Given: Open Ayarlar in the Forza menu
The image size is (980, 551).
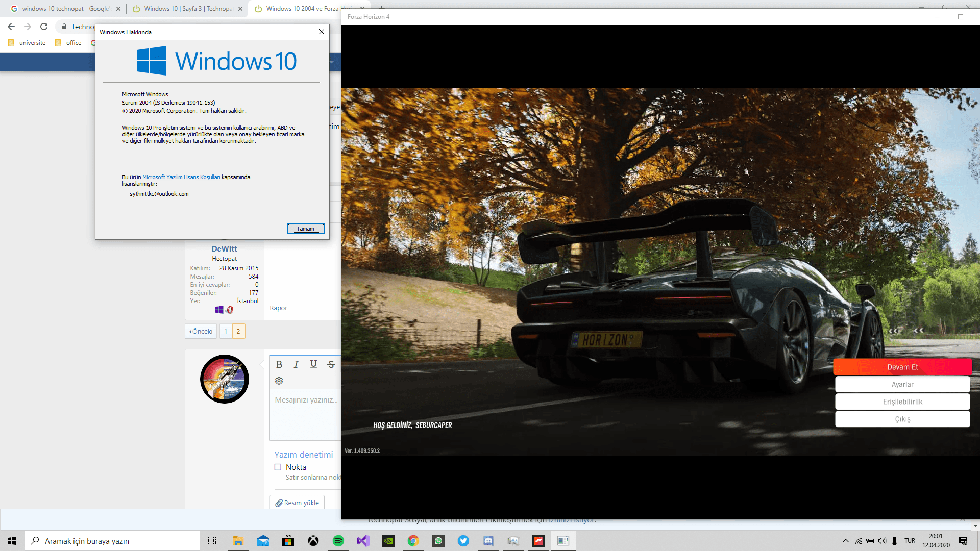Looking at the screenshot, I should coord(902,384).
